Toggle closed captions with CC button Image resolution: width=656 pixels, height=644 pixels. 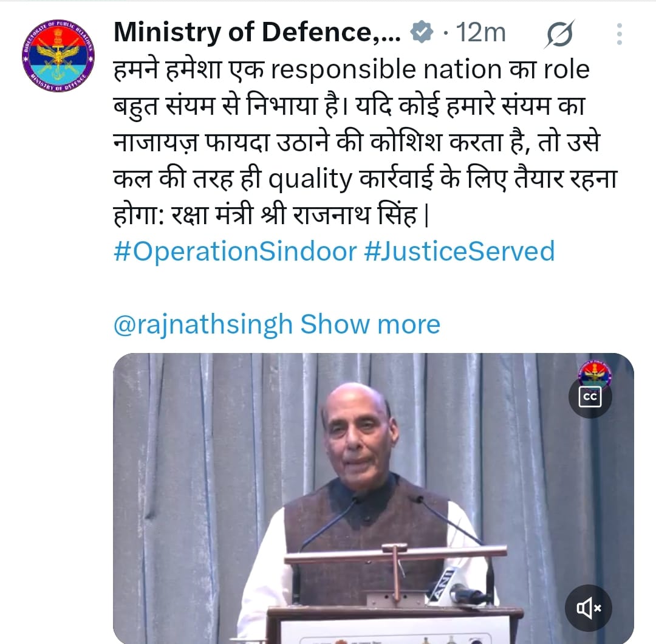click(x=590, y=396)
